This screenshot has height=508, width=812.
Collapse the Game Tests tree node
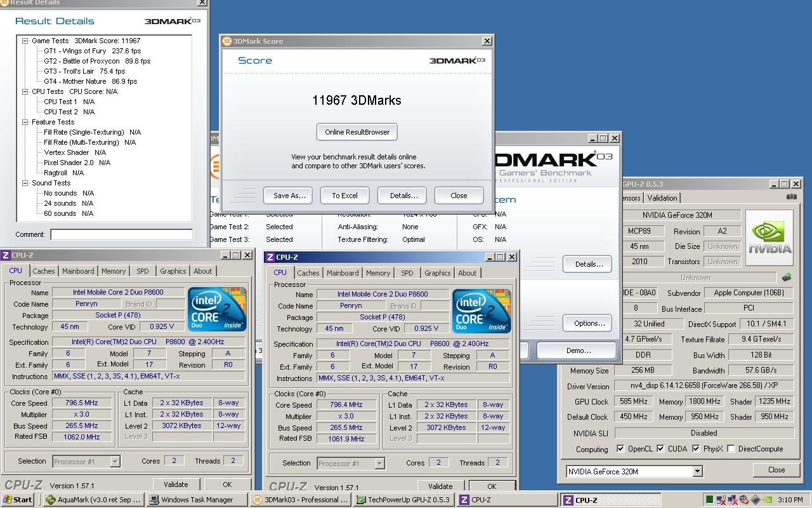pos(25,41)
